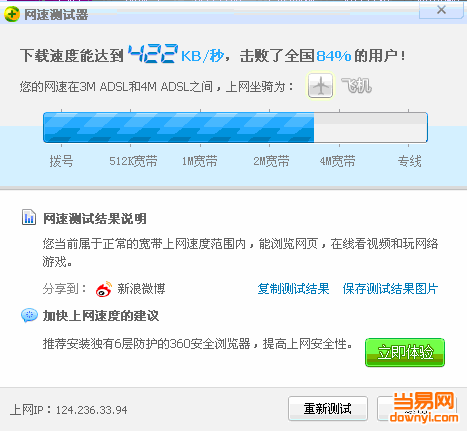Click the 网速测试结果说明 heading
Viewport: 467px width, 431px height.
(x=95, y=219)
